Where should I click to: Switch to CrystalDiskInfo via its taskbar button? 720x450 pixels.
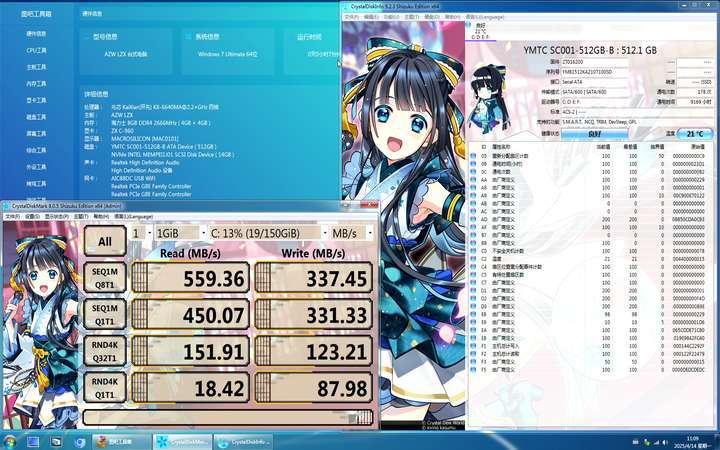(243, 442)
